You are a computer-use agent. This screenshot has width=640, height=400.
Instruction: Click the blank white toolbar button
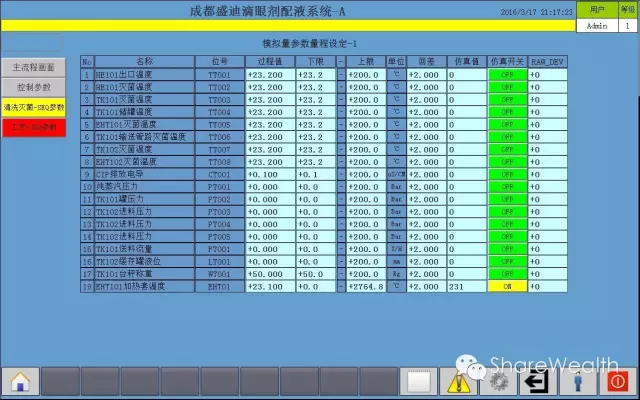(x=420, y=381)
